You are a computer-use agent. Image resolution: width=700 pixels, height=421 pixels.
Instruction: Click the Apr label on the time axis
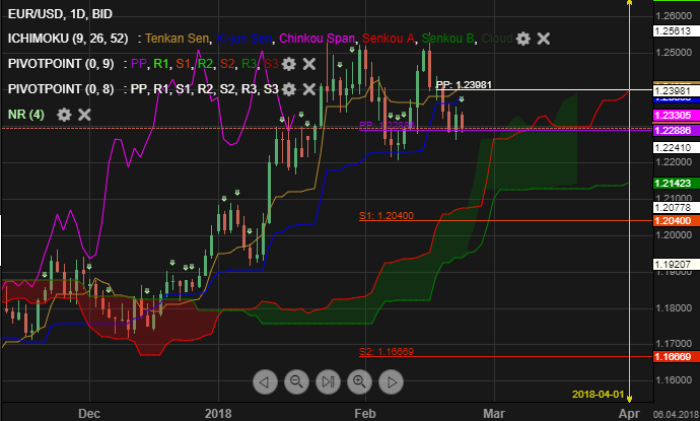pos(629,413)
